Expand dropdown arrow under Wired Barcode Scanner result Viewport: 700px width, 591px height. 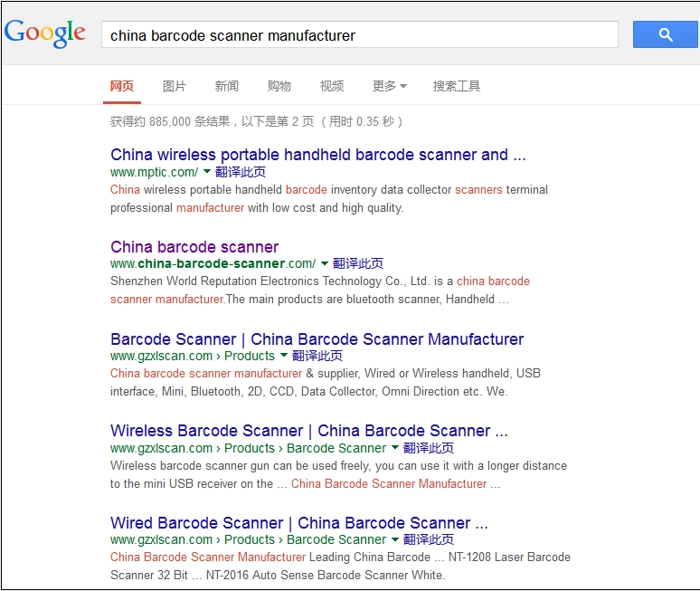tap(395, 539)
